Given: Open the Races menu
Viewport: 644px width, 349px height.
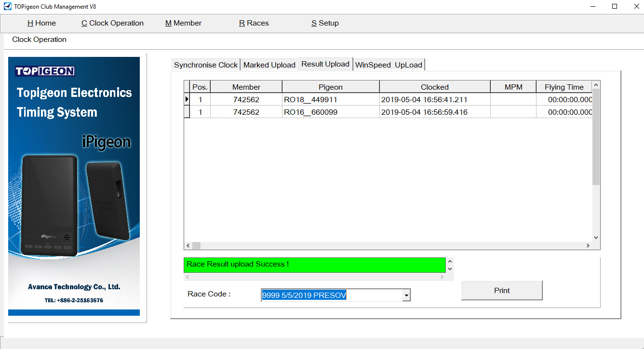Looking at the screenshot, I should 254,23.
